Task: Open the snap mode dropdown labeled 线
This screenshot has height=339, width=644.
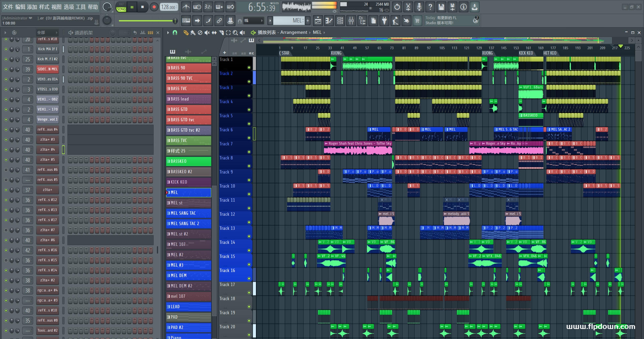Action: 253,21
